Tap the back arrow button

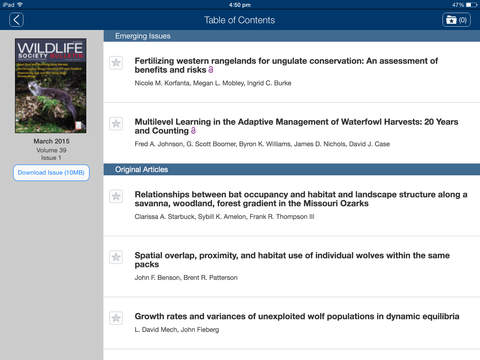pos(16,20)
